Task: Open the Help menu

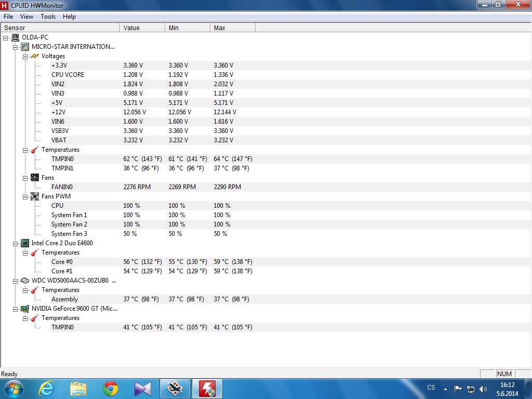Action: (69, 17)
